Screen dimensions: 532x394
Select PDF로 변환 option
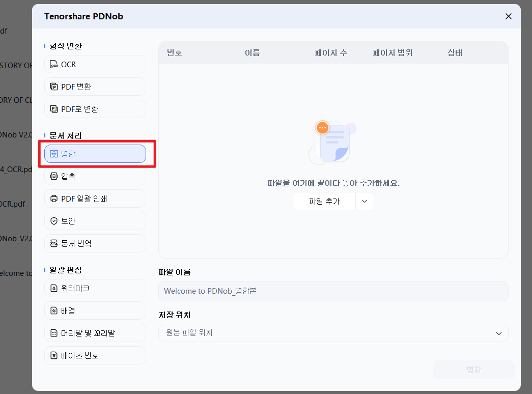[95, 109]
